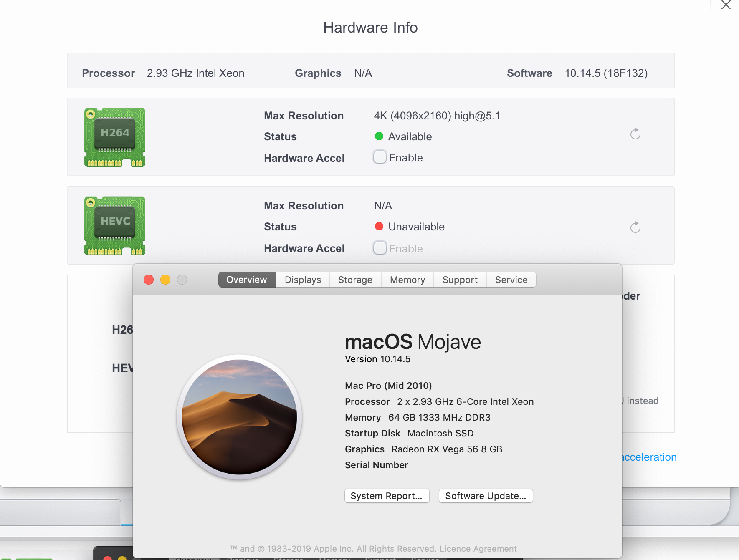Open the Displays tab
The image size is (739, 560).
tap(303, 280)
